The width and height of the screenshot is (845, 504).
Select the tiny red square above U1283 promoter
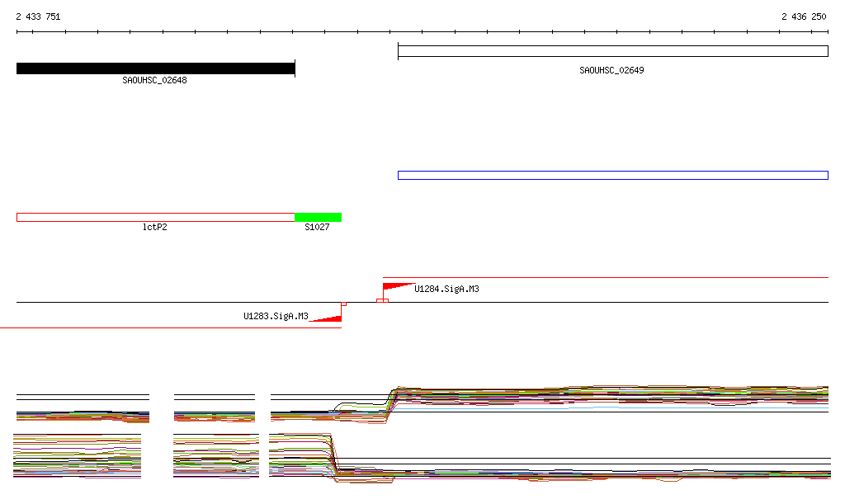tap(343, 304)
